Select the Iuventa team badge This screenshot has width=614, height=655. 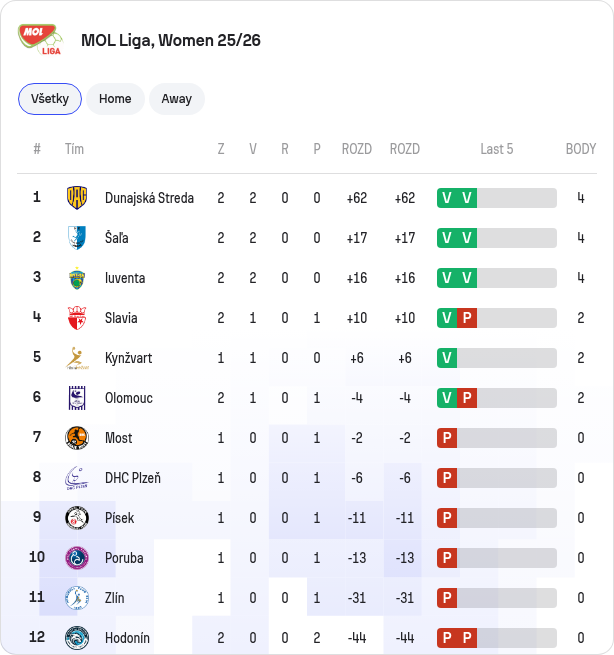(77, 278)
